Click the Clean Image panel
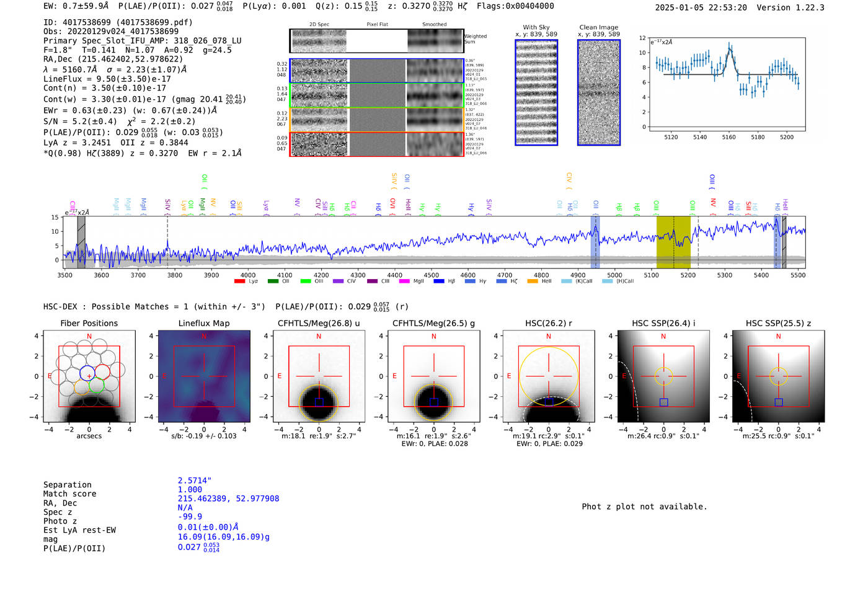Image resolution: width=868 pixels, height=591 pixels. (599, 92)
